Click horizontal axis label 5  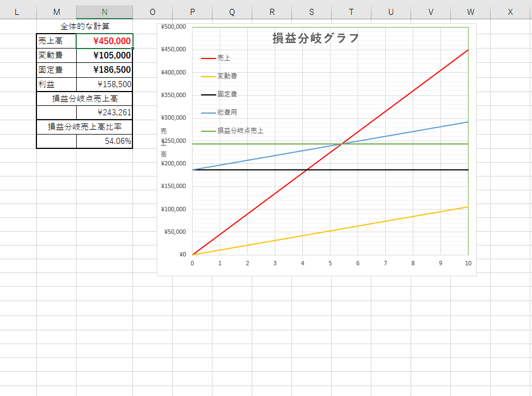pyautogui.click(x=330, y=264)
